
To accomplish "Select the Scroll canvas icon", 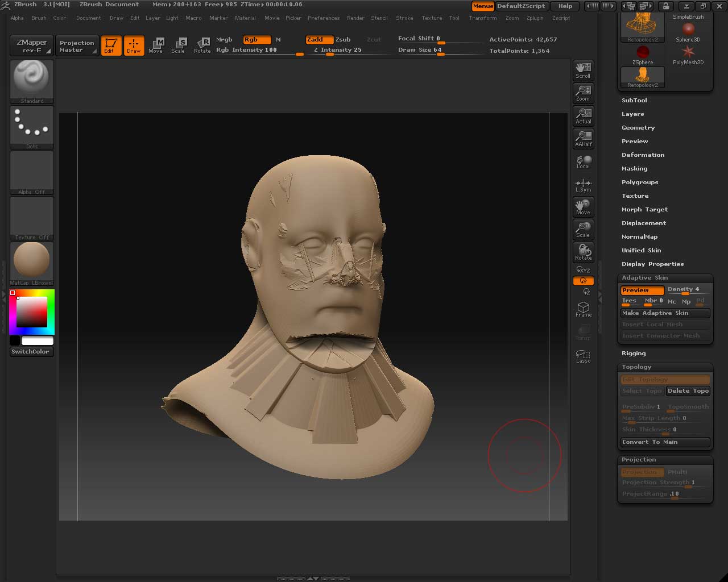I will (x=583, y=70).
